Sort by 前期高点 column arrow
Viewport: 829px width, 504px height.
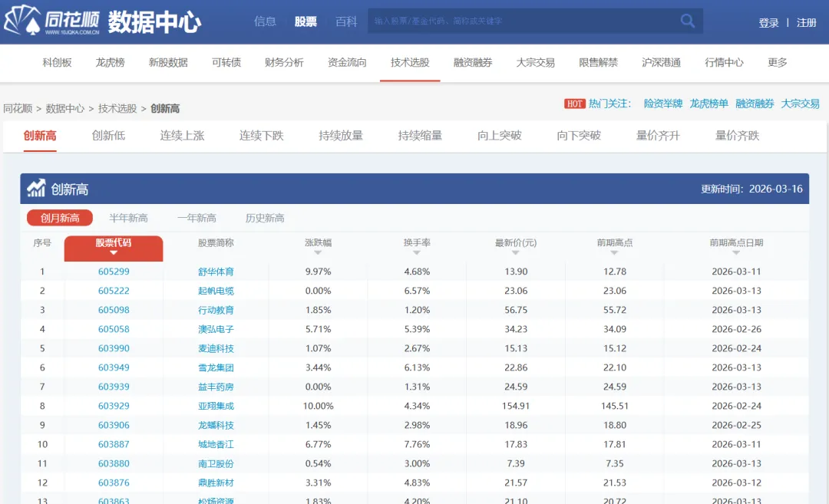(x=614, y=253)
